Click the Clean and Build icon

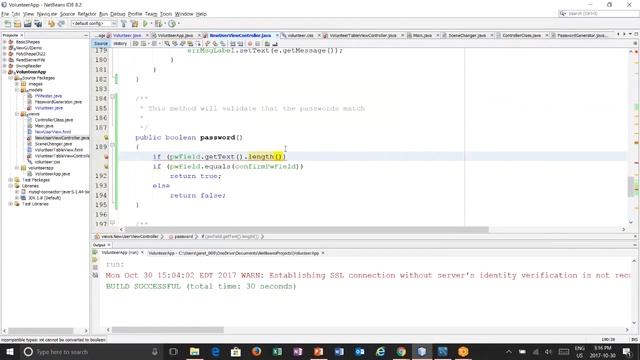[x=134, y=24]
